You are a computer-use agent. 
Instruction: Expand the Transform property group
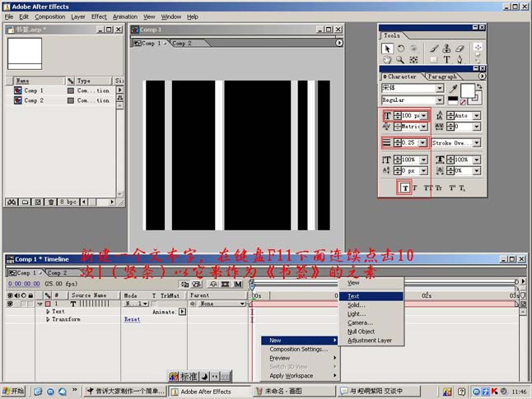48,319
